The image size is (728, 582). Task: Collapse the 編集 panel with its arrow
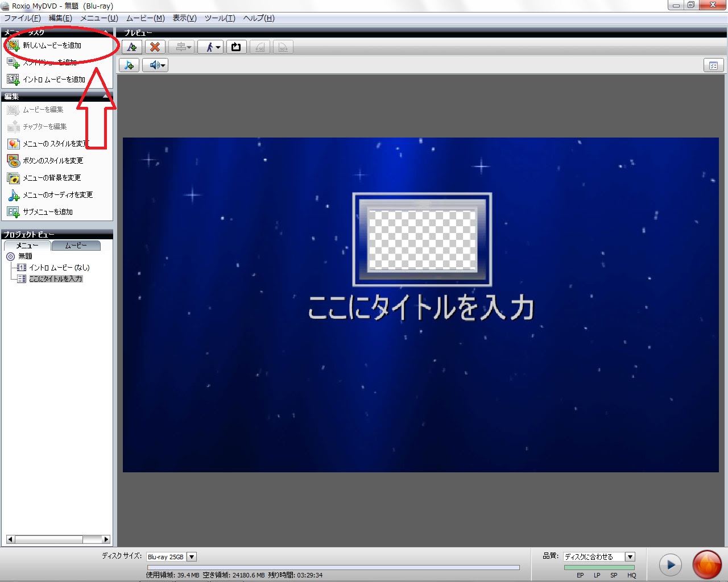(x=105, y=96)
